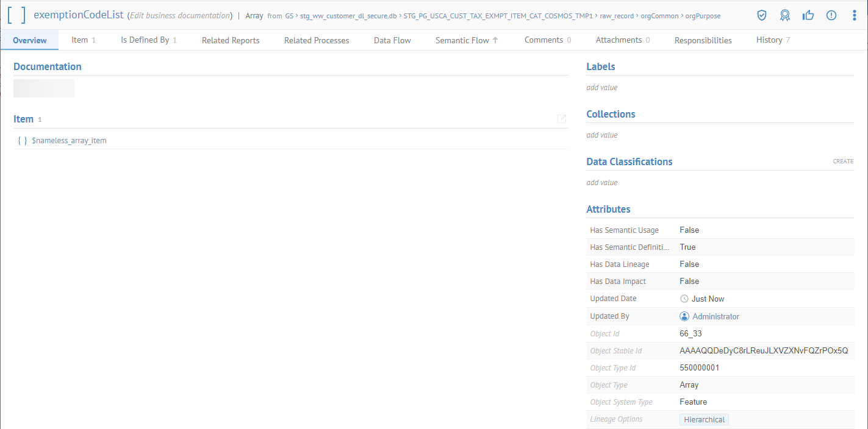Click CREATE in Data Classifications
This screenshot has width=868, height=429.
[843, 161]
